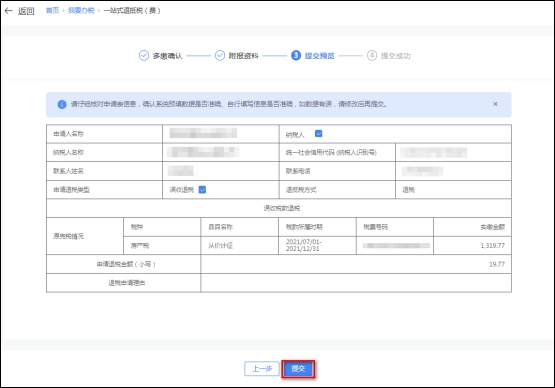Screen dimensions: 555x388
Task: Click the 税票号码 column header
Action: click(x=395, y=227)
